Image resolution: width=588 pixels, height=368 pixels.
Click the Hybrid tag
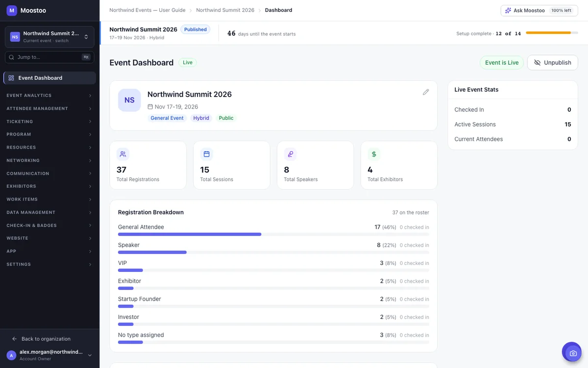tap(201, 118)
